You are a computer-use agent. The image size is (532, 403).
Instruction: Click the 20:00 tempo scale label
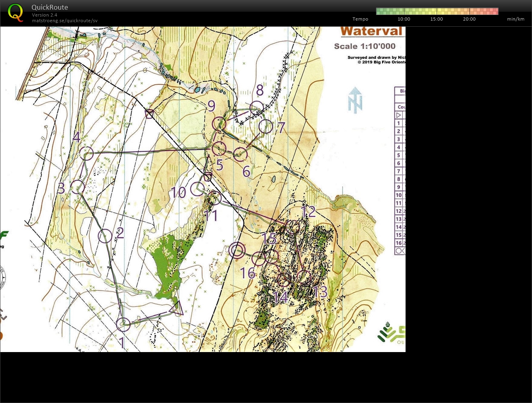tap(469, 19)
